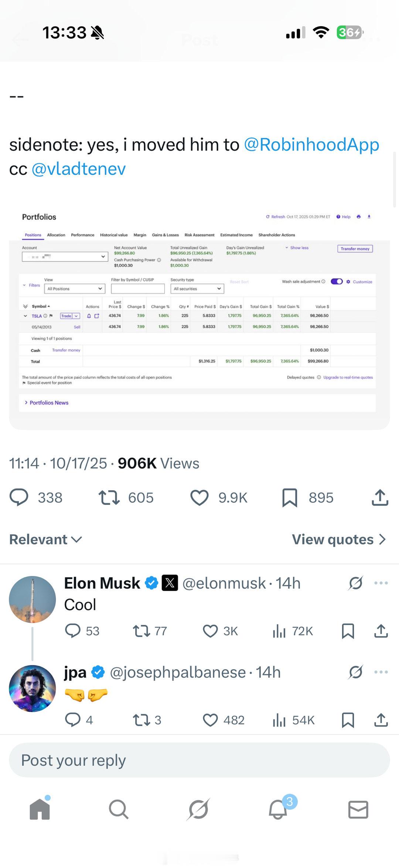Open more options on Elon Musk's reply

pyautogui.click(x=381, y=583)
